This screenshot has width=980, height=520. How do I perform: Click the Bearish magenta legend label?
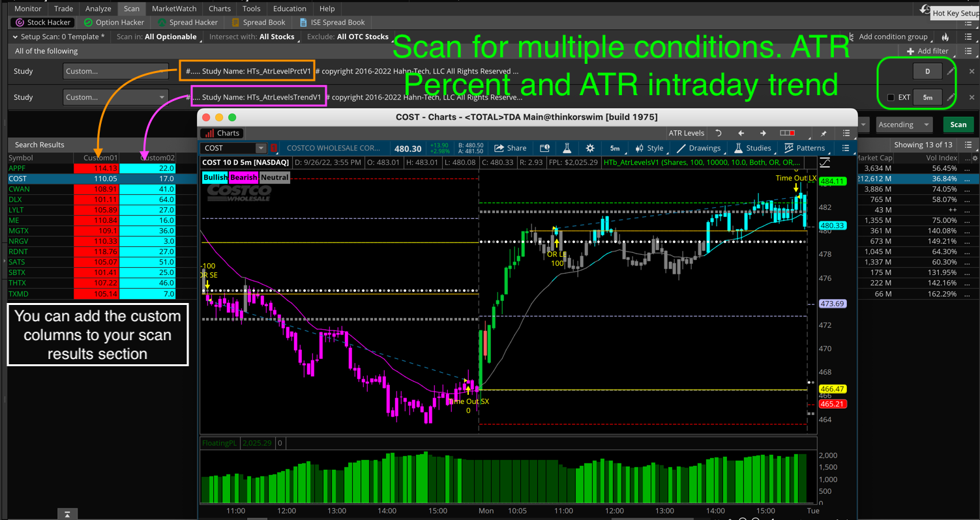point(243,177)
